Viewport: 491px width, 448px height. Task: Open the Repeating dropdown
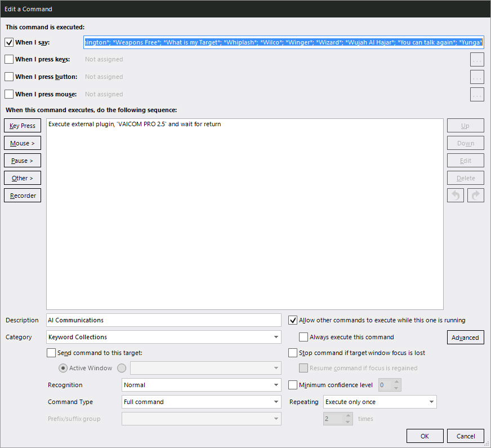380,402
